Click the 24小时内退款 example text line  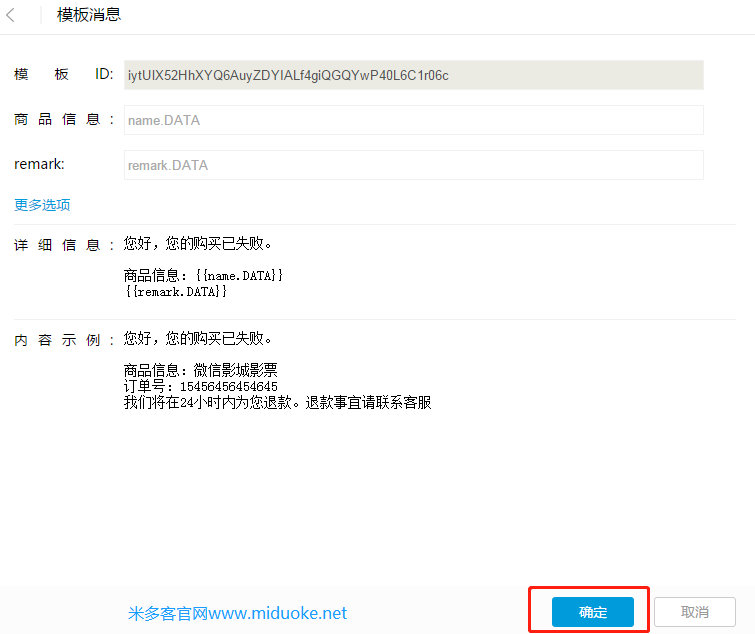(277, 402)
